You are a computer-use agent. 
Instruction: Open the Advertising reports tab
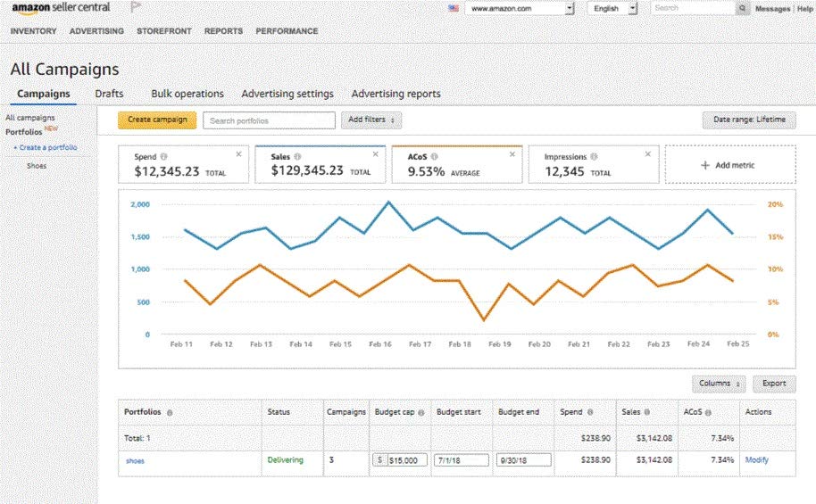point(396,94)
